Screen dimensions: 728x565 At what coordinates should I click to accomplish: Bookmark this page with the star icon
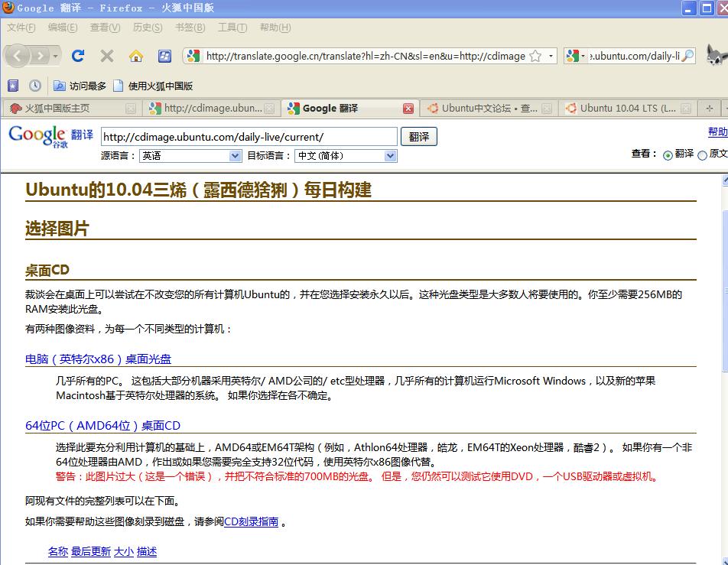[535, 56]
